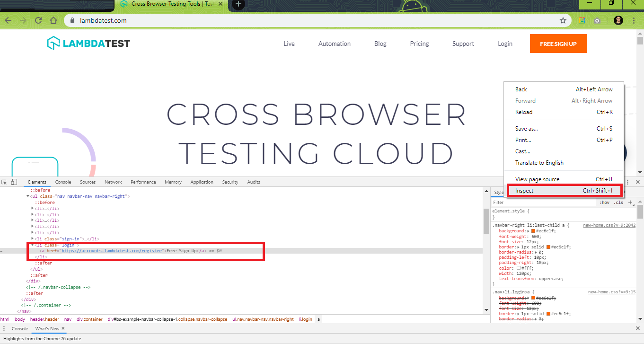The height and width of the screenshot is (344, 644).
Task: Switch to the Network tab in DevTools
Action: pos(113,182)
